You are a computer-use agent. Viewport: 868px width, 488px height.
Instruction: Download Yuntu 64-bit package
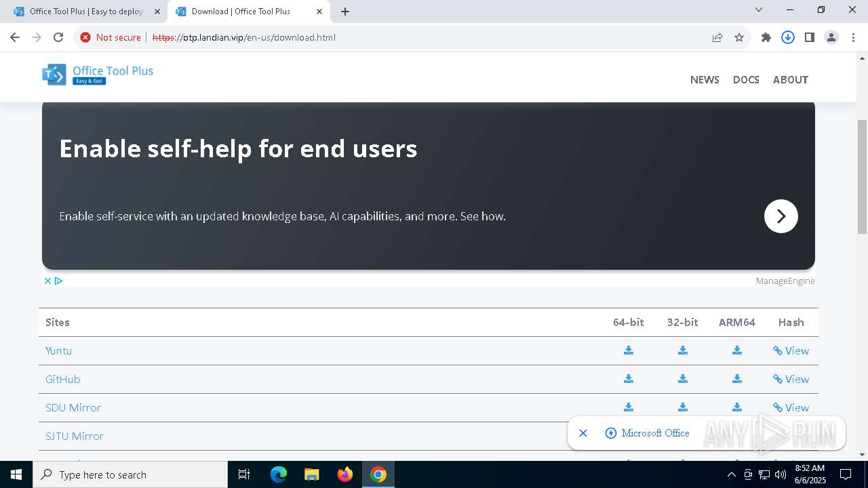point(629,350)
